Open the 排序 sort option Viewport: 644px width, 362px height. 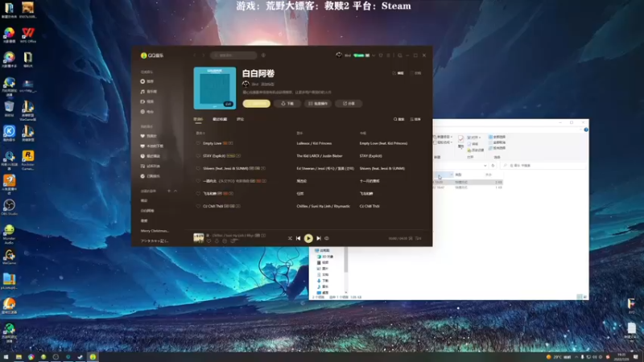415,119
